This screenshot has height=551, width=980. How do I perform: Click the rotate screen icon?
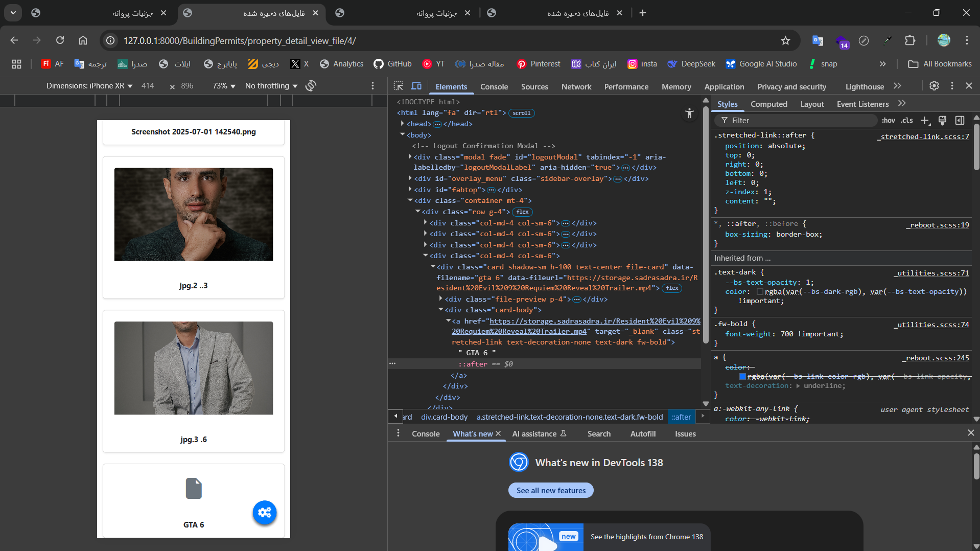[x=311, y=86]
